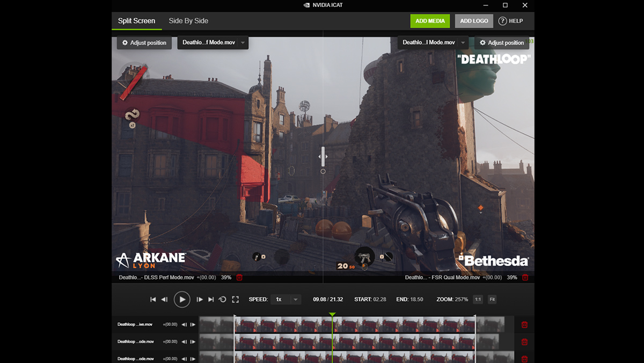The image size is (644, 363).
Task: Fit the video to the window
Action: (x=492, y=299)
